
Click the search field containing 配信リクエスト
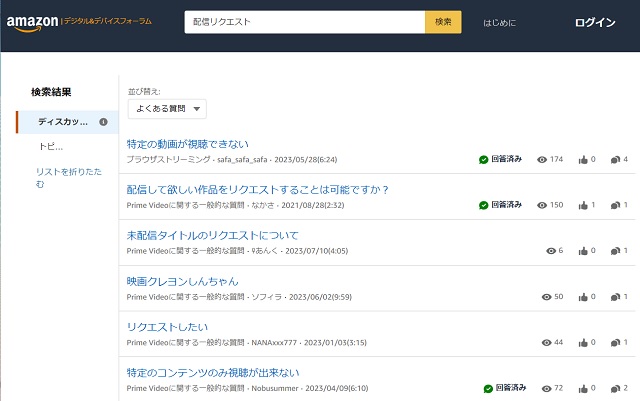click(x=305, y=22)
